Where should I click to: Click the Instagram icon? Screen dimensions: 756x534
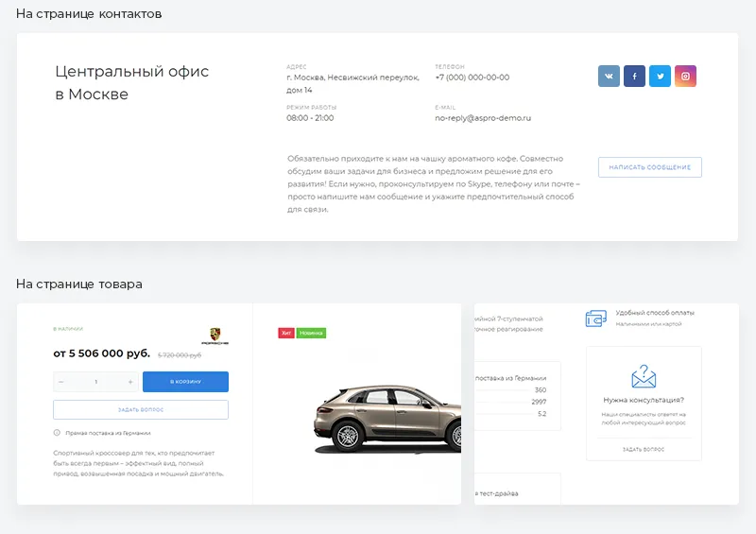[686, 77]
